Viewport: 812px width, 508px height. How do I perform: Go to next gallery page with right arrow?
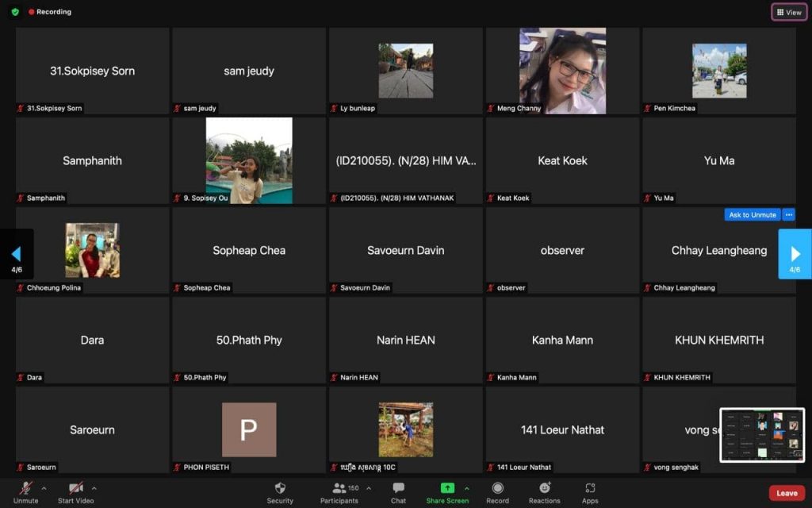click(x=795, y=254)
